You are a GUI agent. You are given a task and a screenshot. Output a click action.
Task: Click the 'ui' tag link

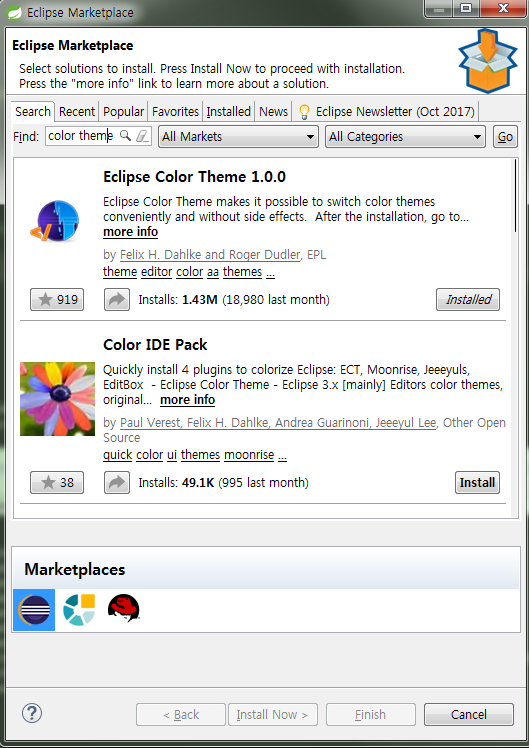point(172,455)
